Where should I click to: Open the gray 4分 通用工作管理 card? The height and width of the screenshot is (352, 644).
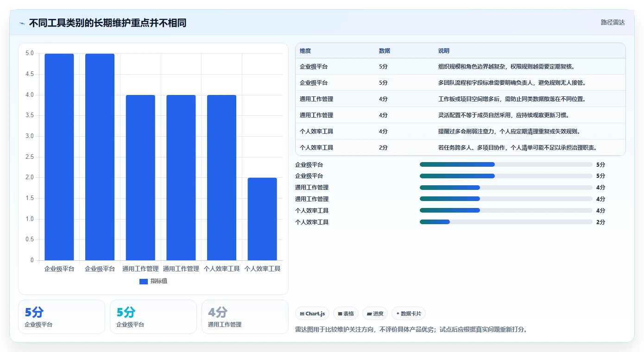click(x=245, y=316)
